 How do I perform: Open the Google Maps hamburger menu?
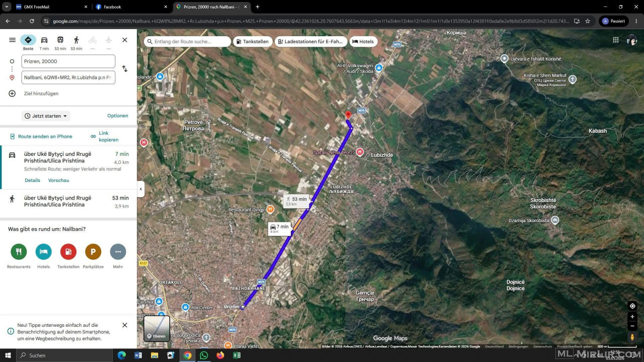click(12, 40)
